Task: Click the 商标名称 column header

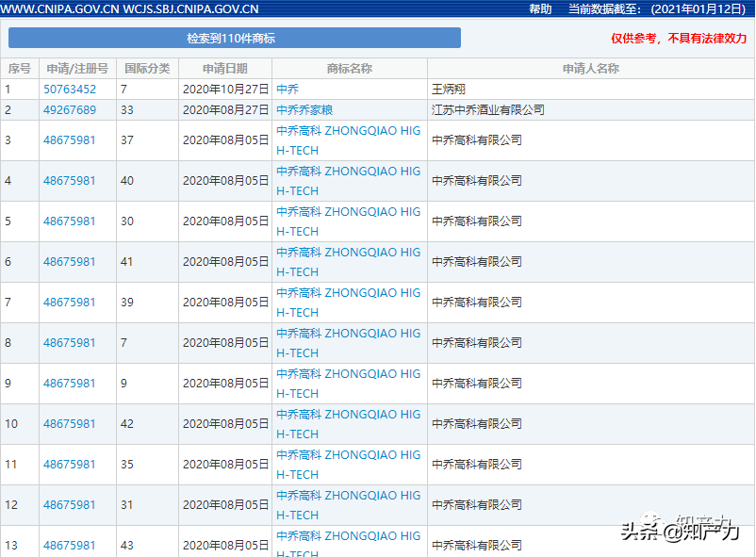Action: [x=350, y=69]
